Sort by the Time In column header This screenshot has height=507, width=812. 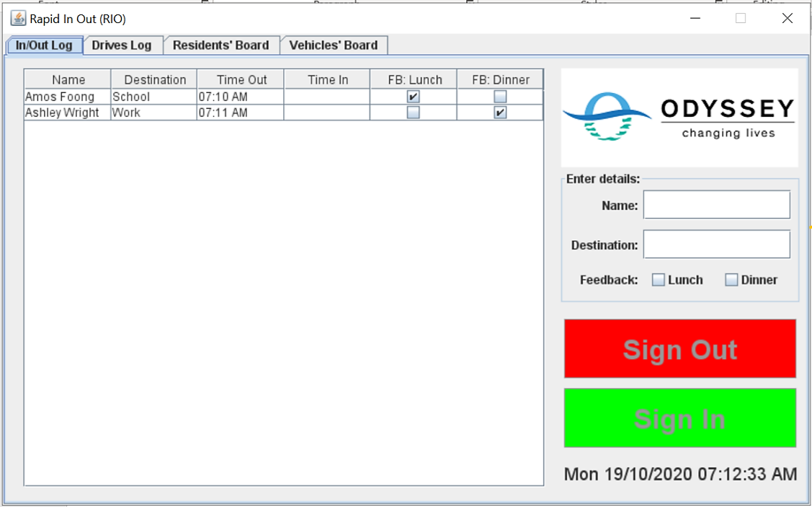327,79
